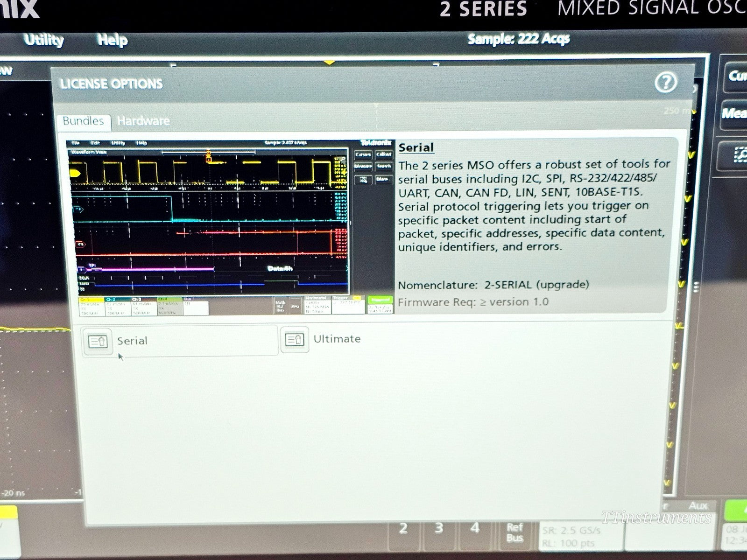Click 'Nomenclature: 2-SERIAL (upgrade)' text
This screenshot has width=747, height=560.
[493, 285]
